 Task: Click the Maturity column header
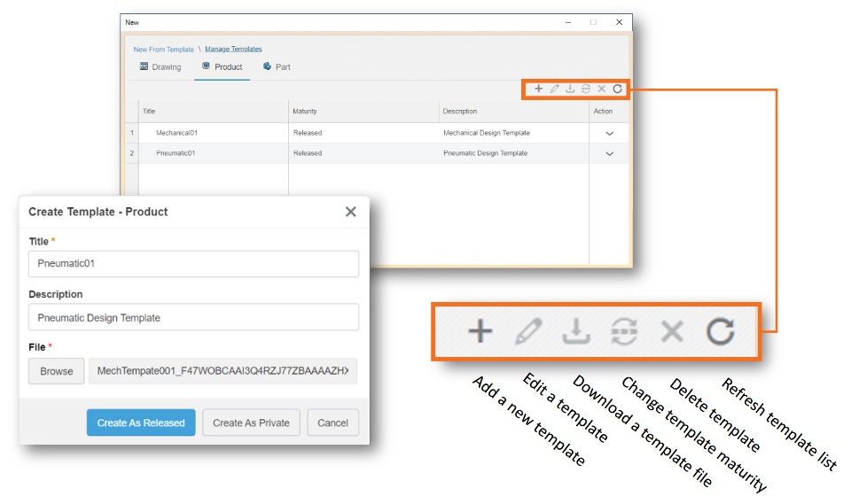(x=363, y=112)
